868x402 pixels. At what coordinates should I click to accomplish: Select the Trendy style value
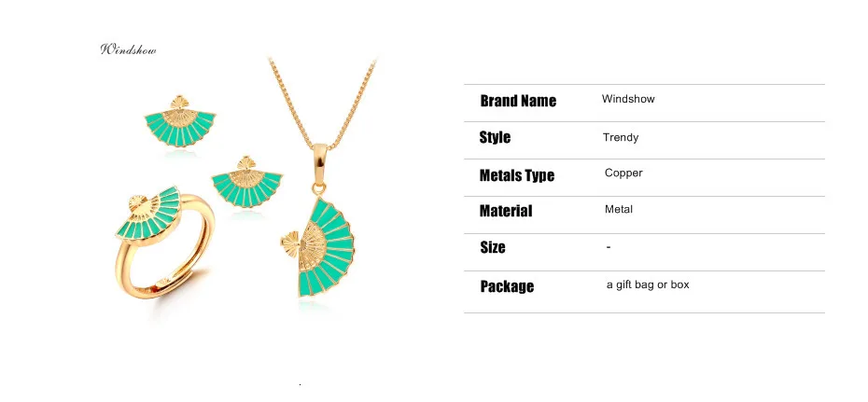[x=621, y=138]
